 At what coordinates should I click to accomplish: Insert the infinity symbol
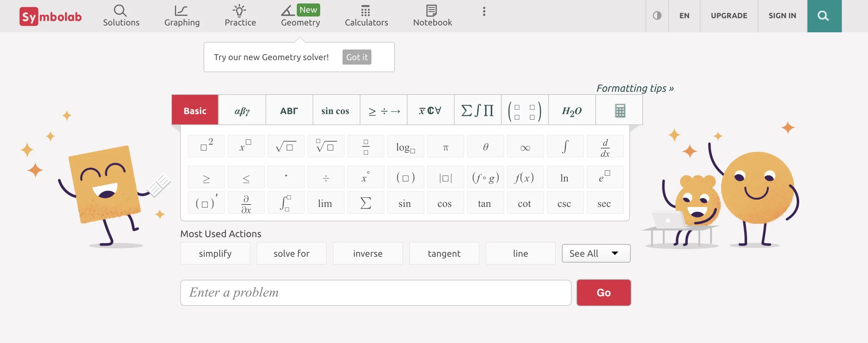(525, 146)
